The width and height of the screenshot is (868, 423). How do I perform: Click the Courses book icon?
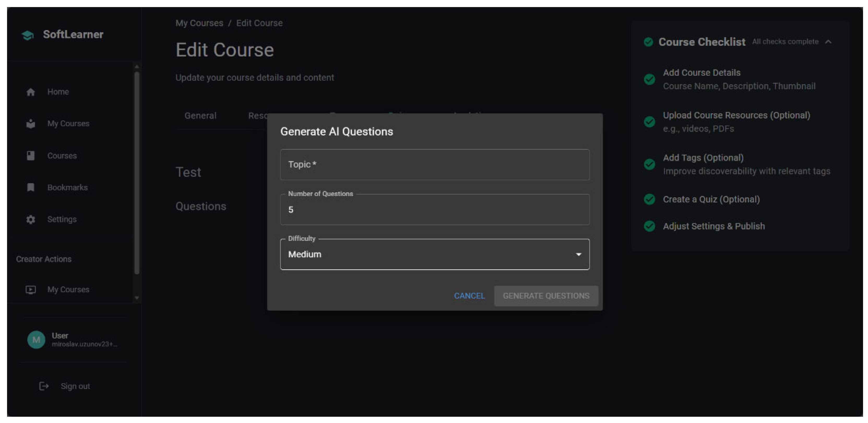[x=31, y=156]
